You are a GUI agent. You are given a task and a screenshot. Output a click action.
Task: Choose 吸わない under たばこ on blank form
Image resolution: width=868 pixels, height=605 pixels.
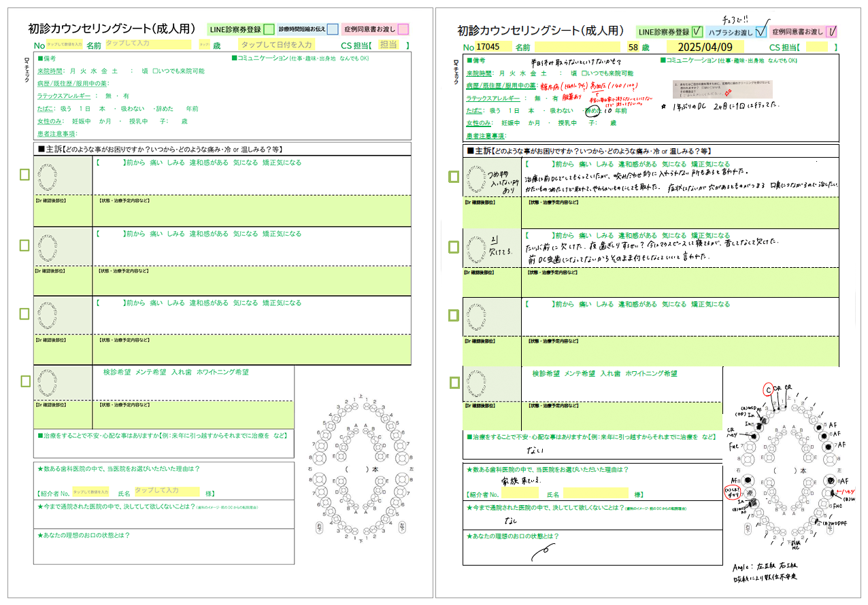click(131, 109)
